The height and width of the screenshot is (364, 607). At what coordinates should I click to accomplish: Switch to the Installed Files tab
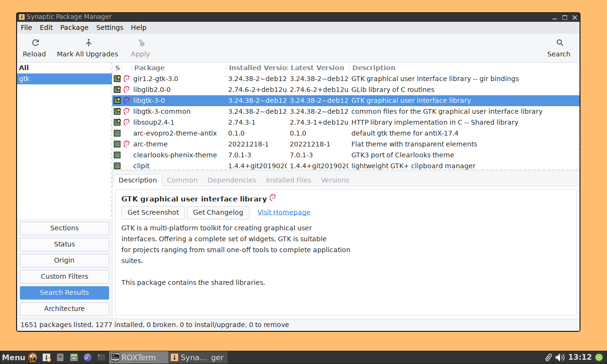[x=288, y=180]
